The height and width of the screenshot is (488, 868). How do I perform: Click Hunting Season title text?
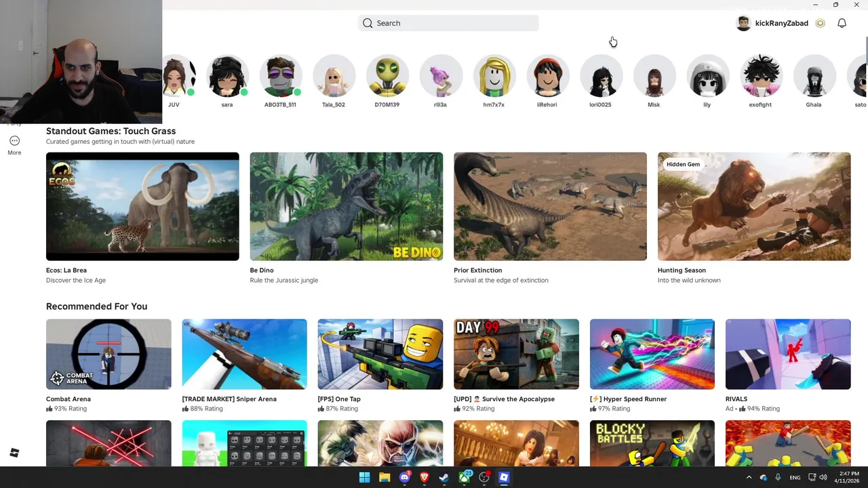pyautogui.click(x=682, y=270)
